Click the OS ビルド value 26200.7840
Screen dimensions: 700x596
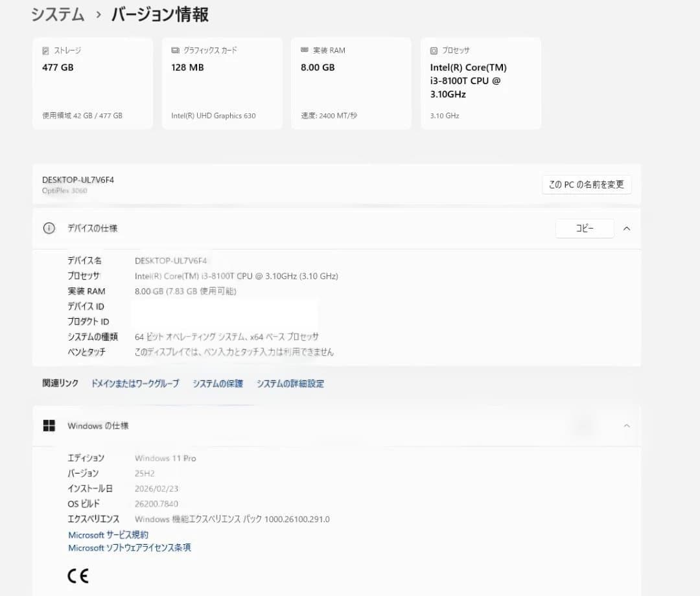pos(157,503)
